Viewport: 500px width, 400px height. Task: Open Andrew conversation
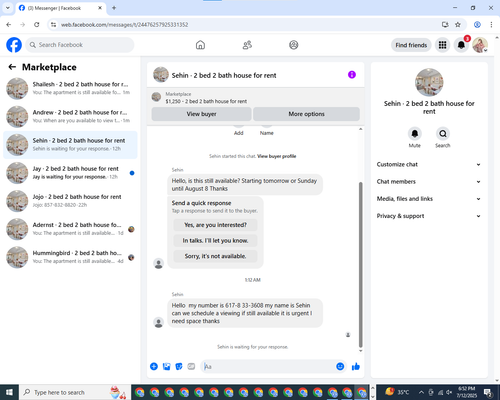(70, 117)
